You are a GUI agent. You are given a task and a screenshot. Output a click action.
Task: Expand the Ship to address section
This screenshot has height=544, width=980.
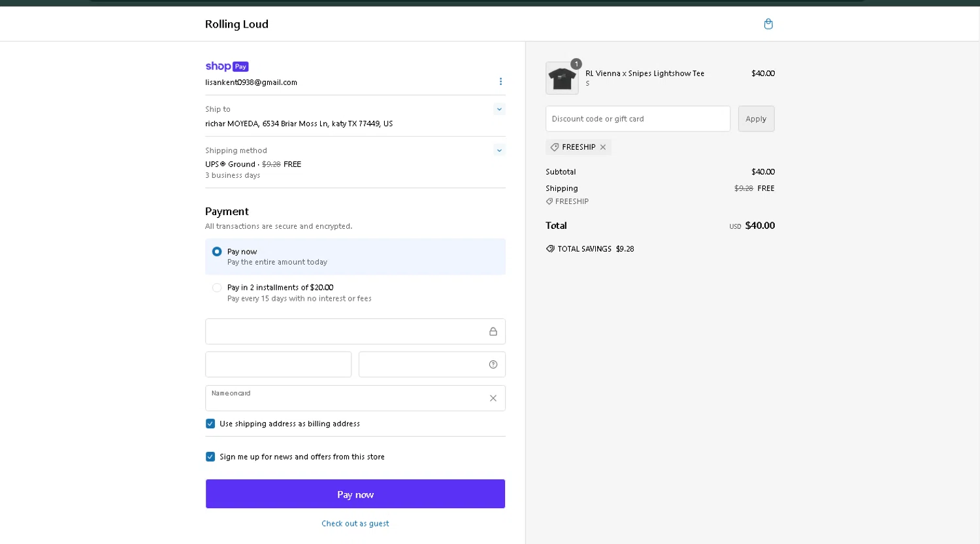tap(499, 109)
